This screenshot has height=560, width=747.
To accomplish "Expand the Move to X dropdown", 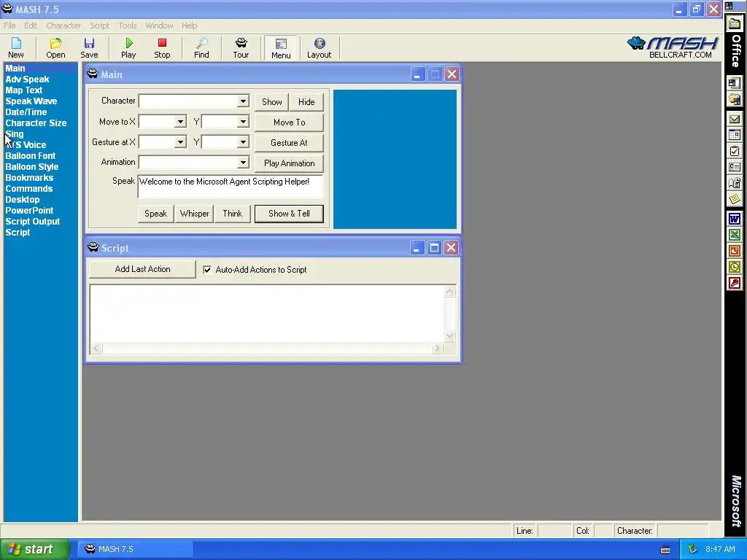I will click(180, 122).
